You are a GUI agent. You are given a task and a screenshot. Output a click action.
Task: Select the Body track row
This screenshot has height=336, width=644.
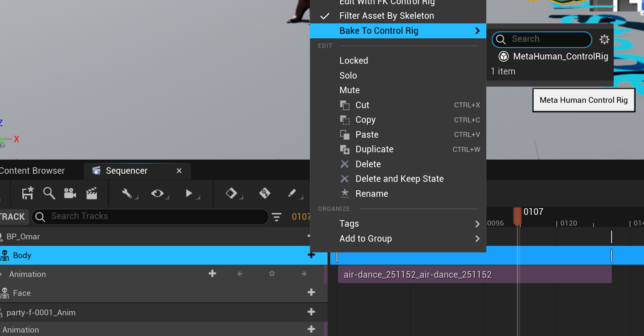tap(164, 255)
